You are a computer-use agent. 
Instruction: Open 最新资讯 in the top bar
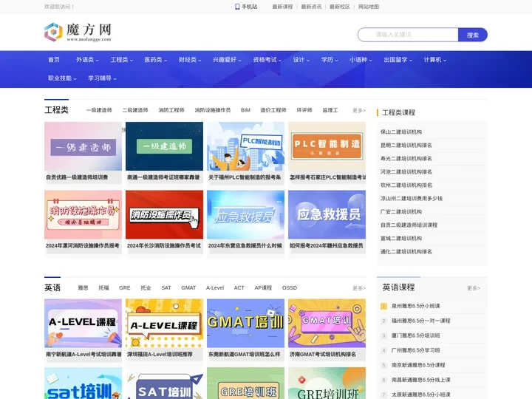click(311, 7)
